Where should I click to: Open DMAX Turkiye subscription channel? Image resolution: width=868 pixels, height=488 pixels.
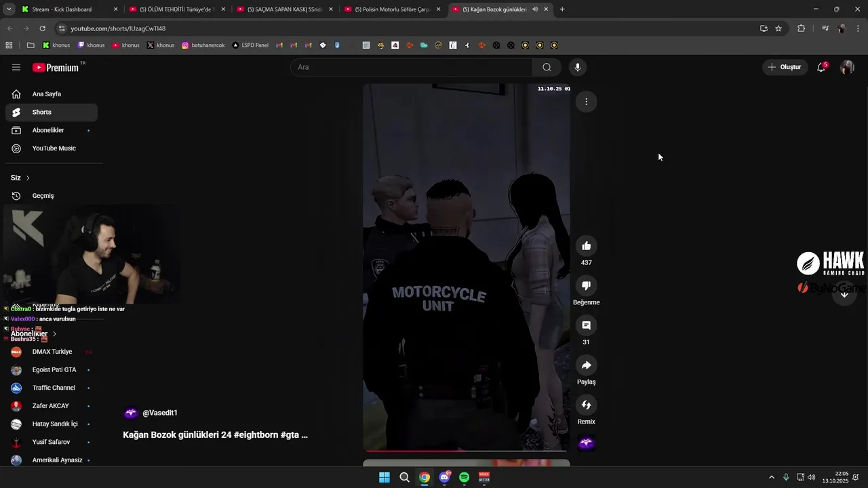click(x=52, y=352)
